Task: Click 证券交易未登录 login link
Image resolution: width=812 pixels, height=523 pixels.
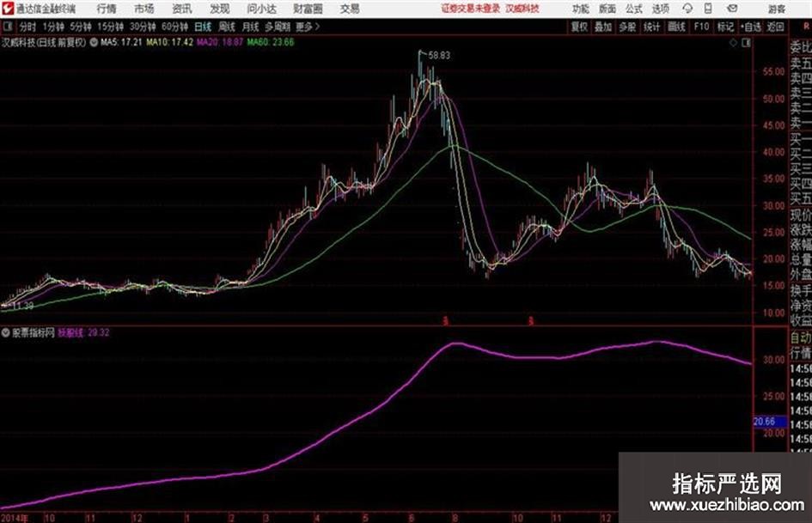Action: point(471,9)
